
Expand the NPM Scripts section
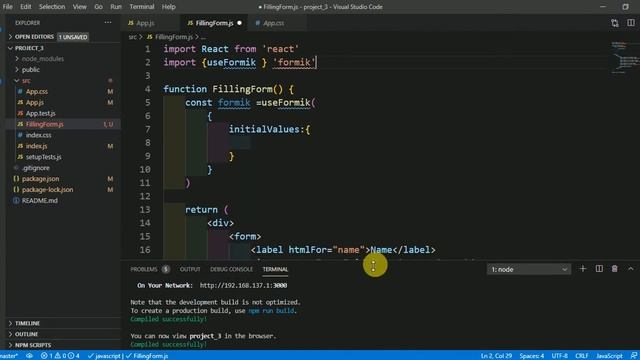click(x=33, y=344)
